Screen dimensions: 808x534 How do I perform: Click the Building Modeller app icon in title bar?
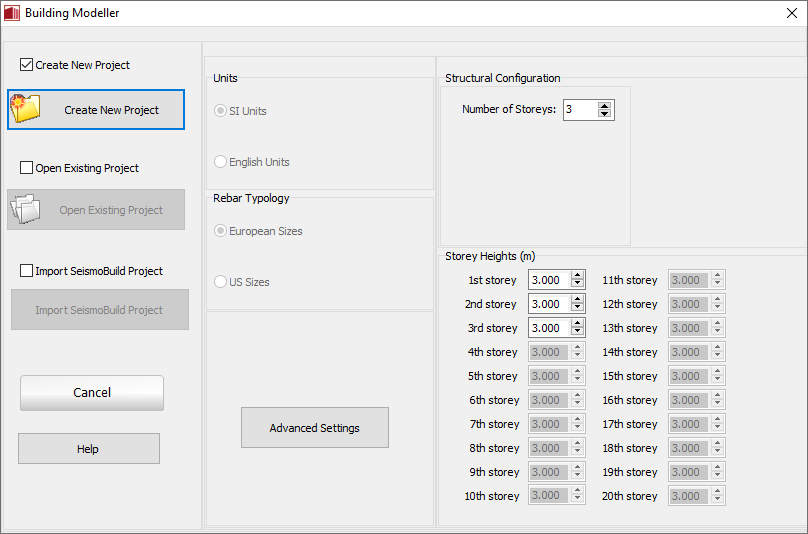tap(12, 13)
